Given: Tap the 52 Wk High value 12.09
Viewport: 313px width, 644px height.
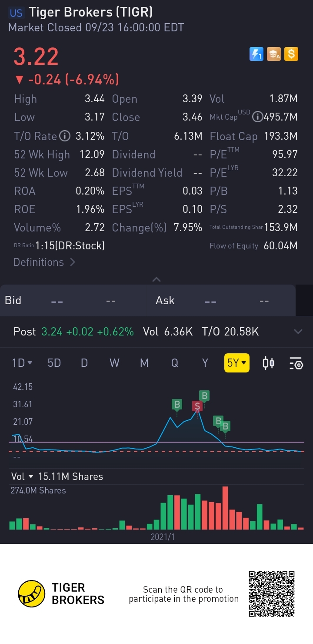Looking at the screenshot, I should (92, 154).
